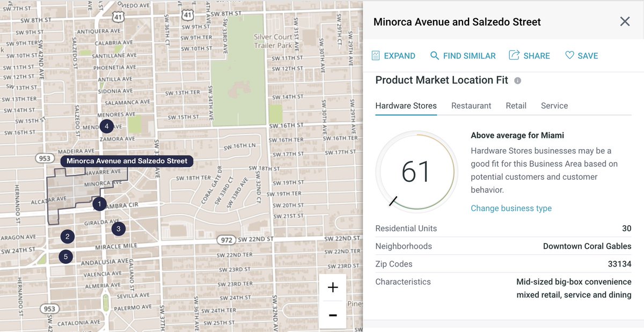The width and height of the screenshot is (644, 332).
Task: Select marker 2 near Aragon Ave
Action: (67, 236)
